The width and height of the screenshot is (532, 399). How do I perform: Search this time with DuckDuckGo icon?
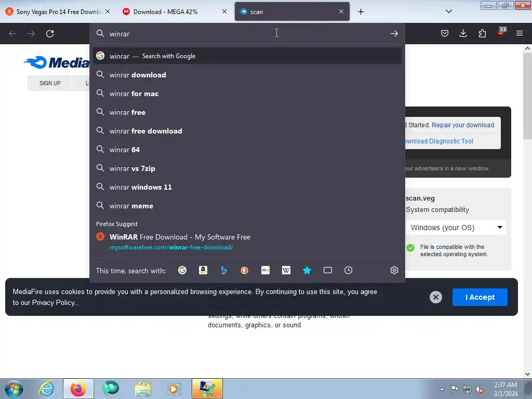click(x=244, y=270)
